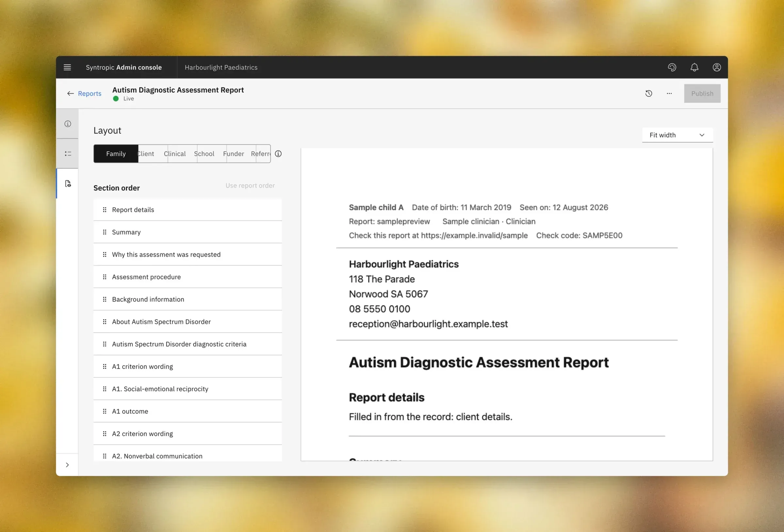
Task: Click the back arrow beside Reports
Action: (70, 93)
